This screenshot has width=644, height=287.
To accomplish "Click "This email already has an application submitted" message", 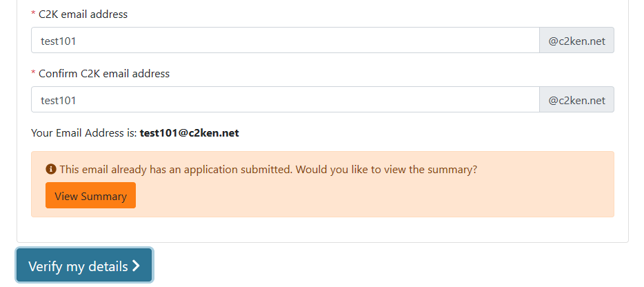I will (176, 170).
